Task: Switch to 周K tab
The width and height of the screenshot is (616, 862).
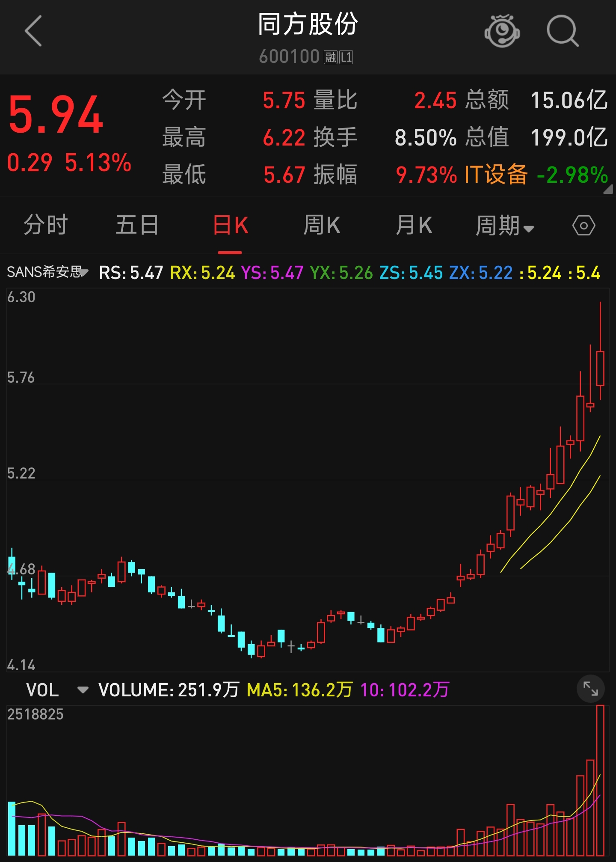Action: tap(322, 226)
